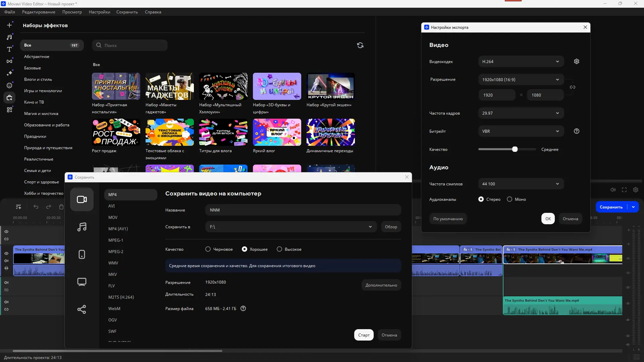This screenshot has height=362, width=644.
Task: Undo the last action in the timeline
Action: pos(36,207)
